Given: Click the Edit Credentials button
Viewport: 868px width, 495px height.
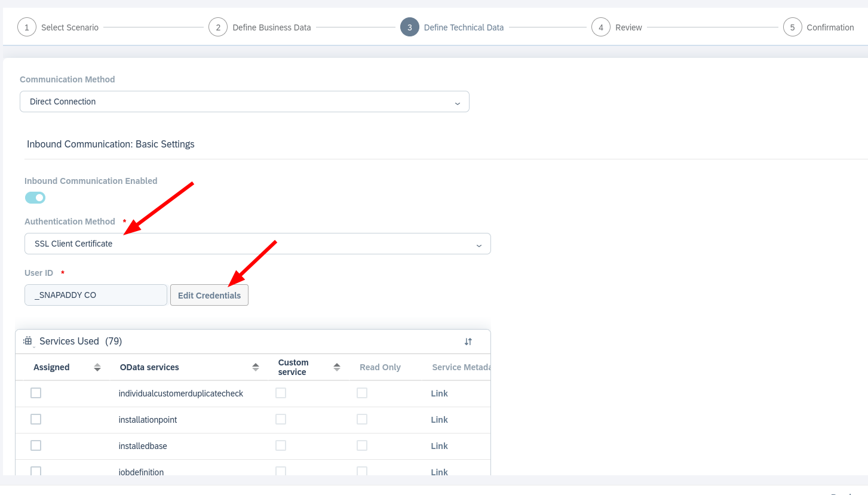Looking at the screenshot, I should (209, 295).
